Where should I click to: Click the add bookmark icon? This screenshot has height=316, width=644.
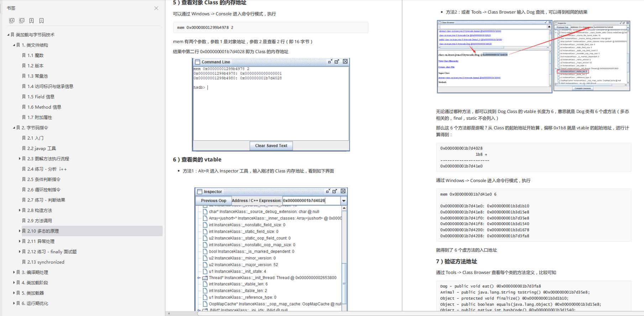click(32, 21)
